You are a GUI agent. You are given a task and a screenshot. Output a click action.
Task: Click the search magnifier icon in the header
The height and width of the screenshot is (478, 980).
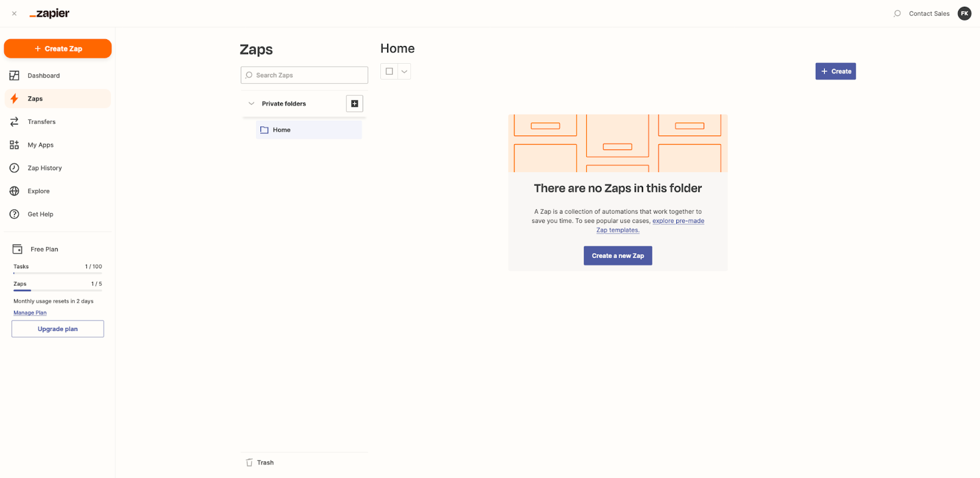[897, 13]
